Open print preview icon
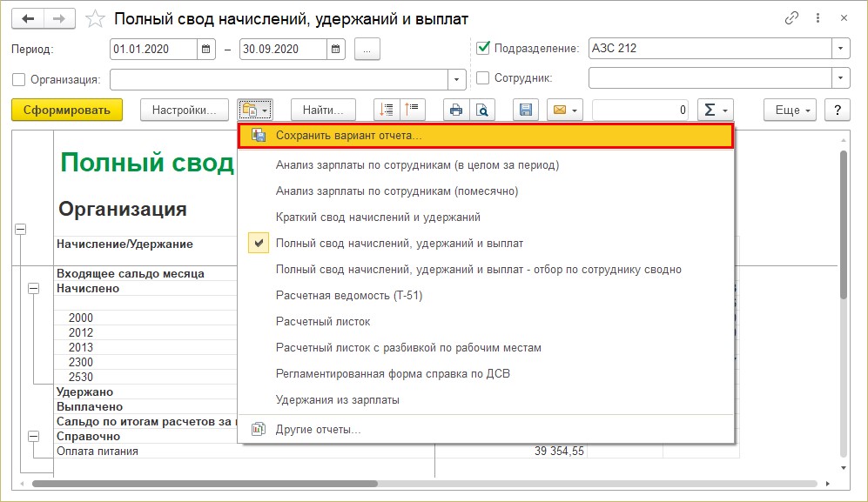Image resolution: width=868 pixels, height=502 pixels. tap(482, 110)
